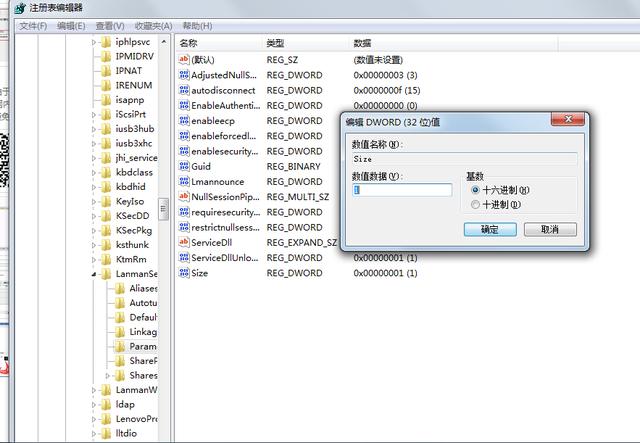Expand the KtmRm tree node
The image size is (640, 443).
coord(94,260)
